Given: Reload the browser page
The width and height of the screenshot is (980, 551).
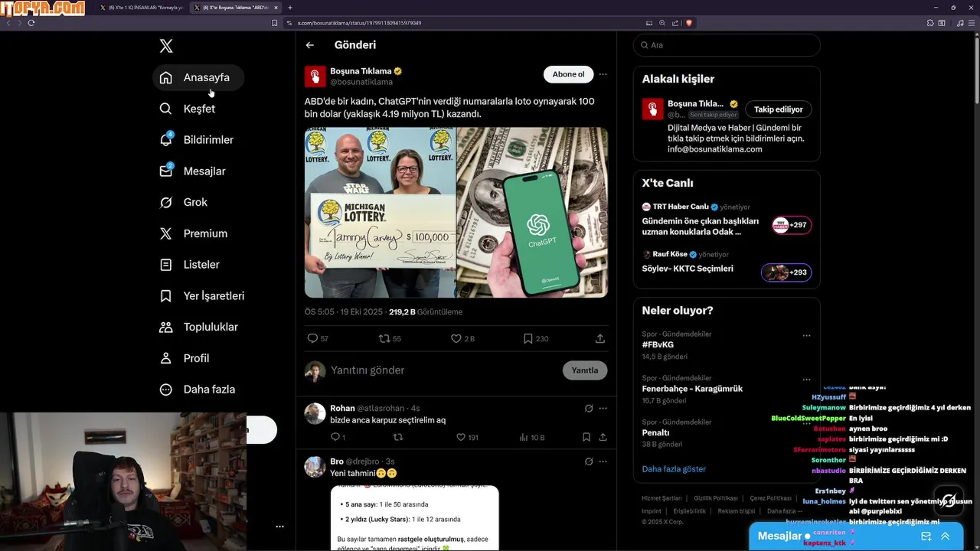Looking at the screenshot, I should coord(31,23).
